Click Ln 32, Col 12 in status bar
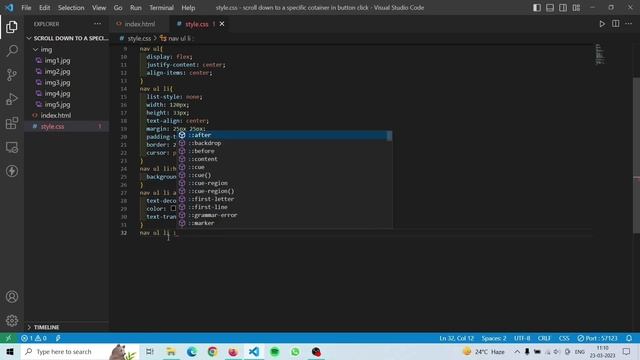The image size is (640, 360). (456, 338)
